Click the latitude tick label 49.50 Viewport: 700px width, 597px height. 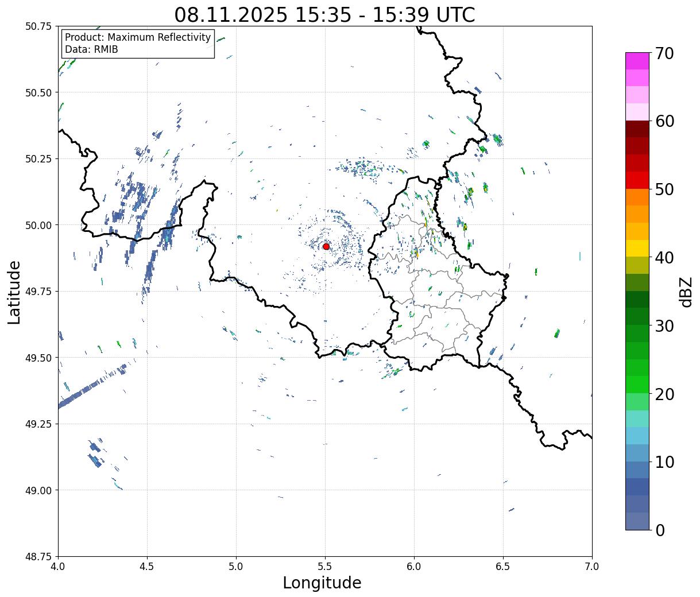tap(38, 358)
